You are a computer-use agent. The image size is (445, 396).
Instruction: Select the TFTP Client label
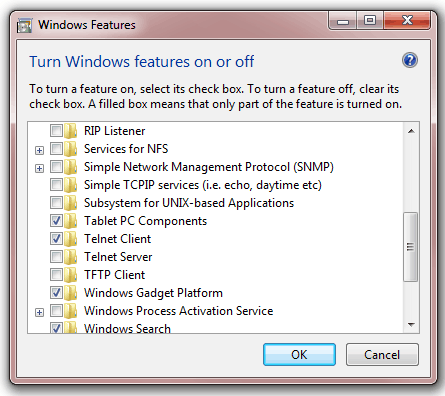click(114, 275)
